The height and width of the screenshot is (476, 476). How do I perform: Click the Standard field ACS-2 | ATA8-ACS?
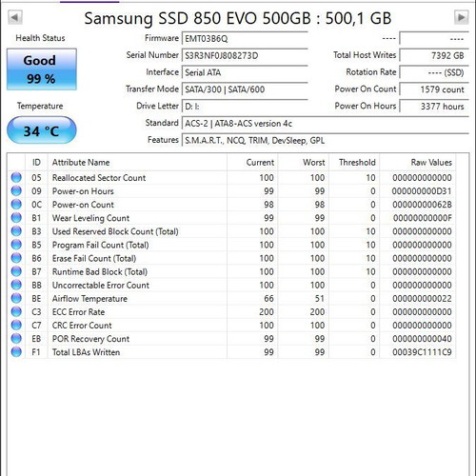click(x=326, y=123)
